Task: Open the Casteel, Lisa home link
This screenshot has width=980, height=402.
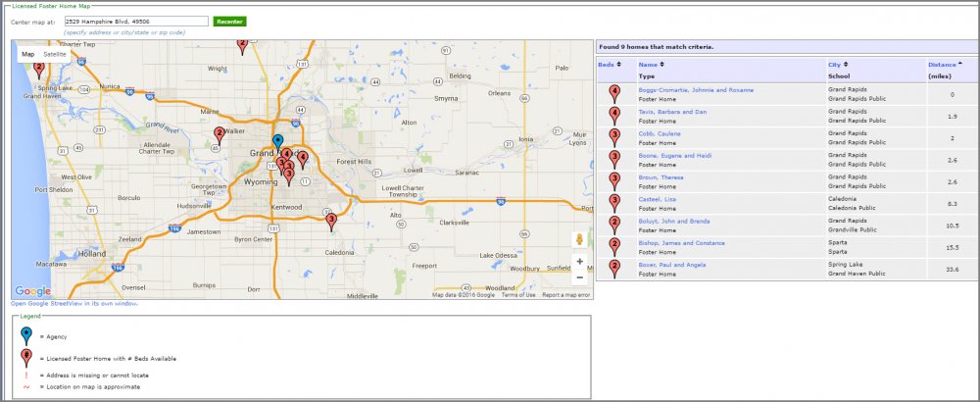Action: [x=657, y=199]
